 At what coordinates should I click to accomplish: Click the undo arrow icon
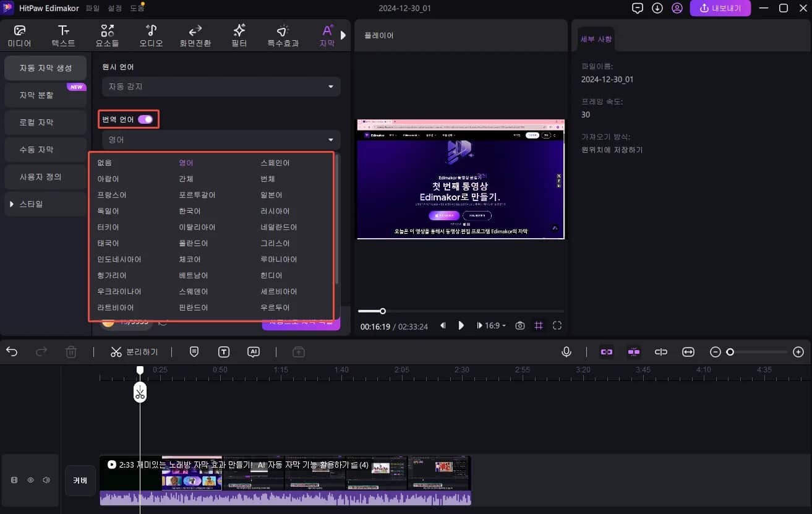(12, 351)
